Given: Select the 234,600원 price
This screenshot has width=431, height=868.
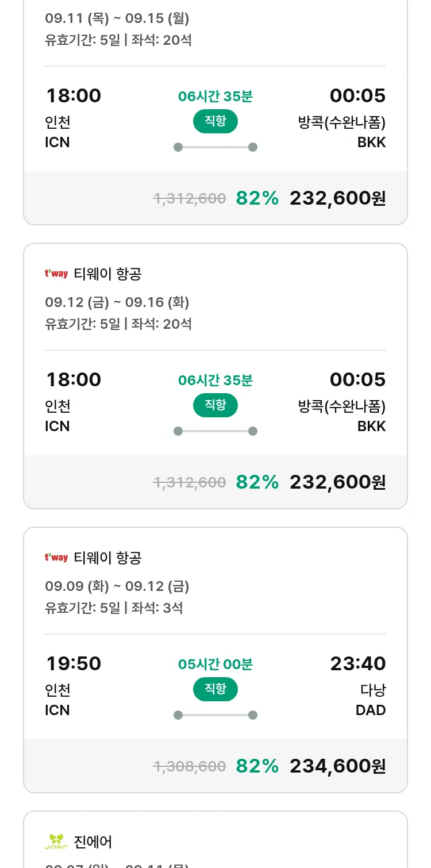Looking at the screenshot, I should (x=337, y=766).
